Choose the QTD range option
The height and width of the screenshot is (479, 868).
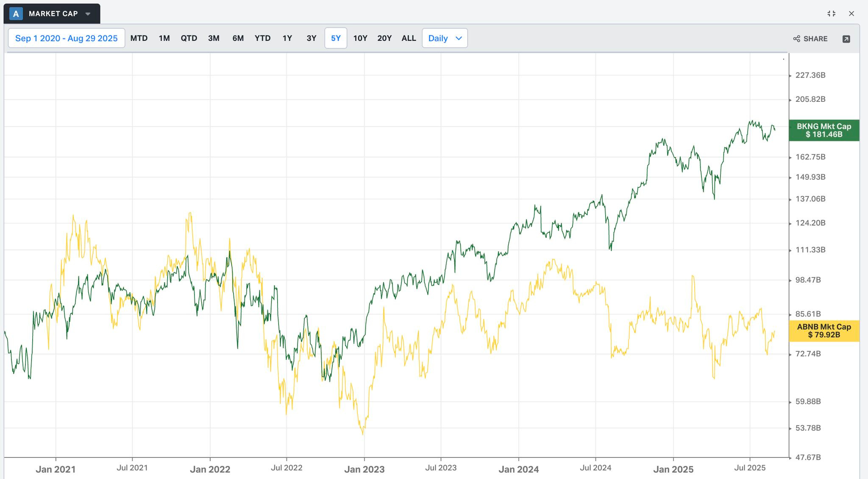pos(189,38)
